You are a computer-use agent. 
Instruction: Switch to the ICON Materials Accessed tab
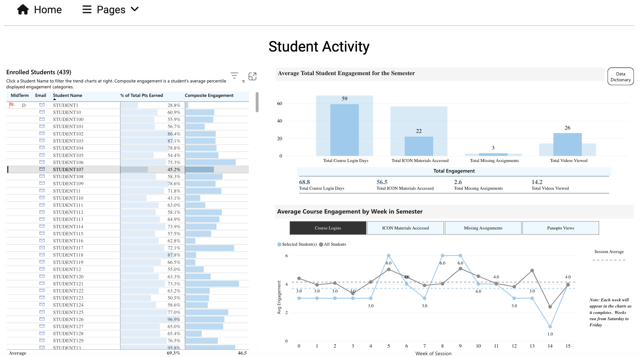405,228
